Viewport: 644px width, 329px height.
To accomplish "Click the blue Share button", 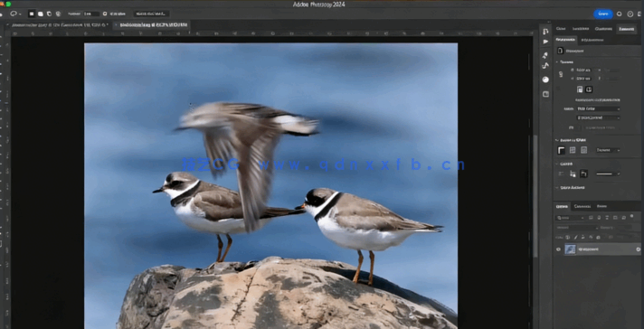I will [x=603, y=14].
